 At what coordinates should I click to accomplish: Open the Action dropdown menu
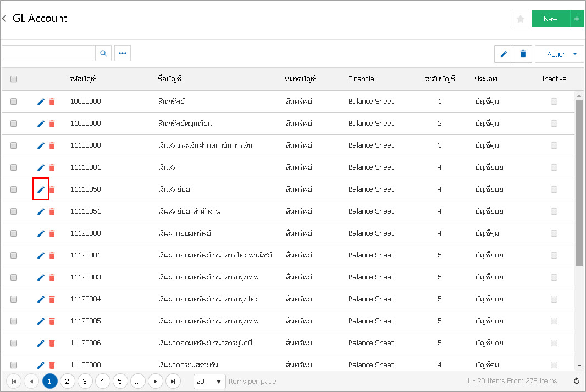click(560, 54)
